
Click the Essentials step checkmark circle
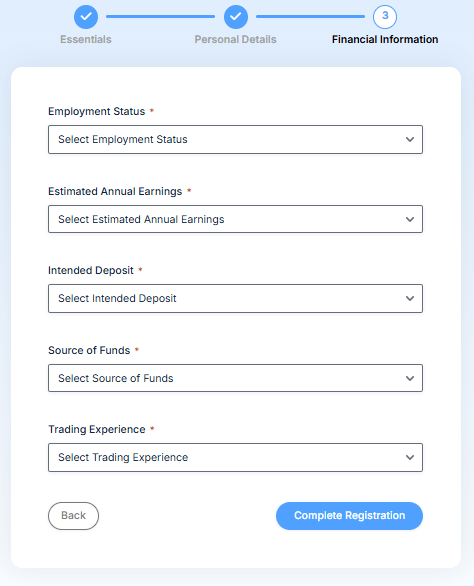click(x=86, y=17)
